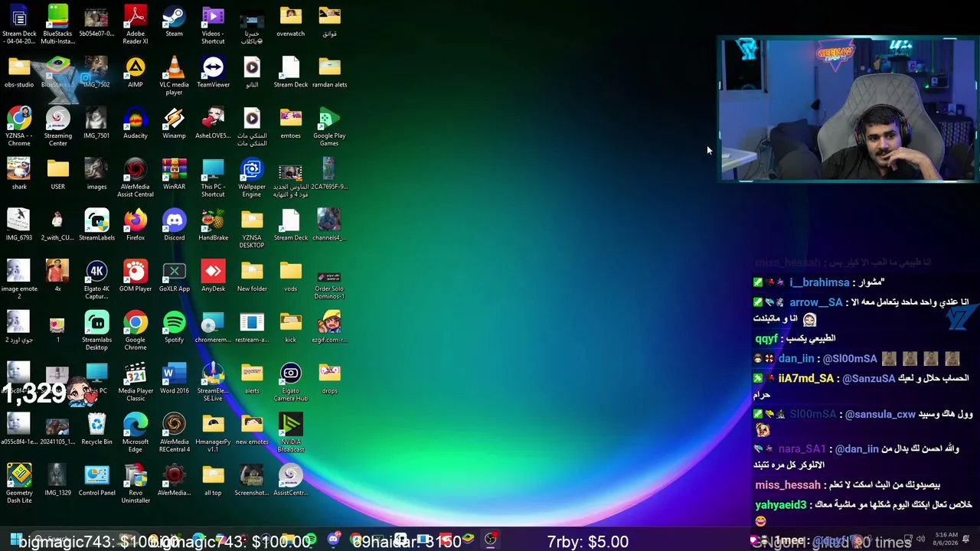Select the HmanagerPy v1.1 folder
980x551 pixels.
tap(213, 432)
